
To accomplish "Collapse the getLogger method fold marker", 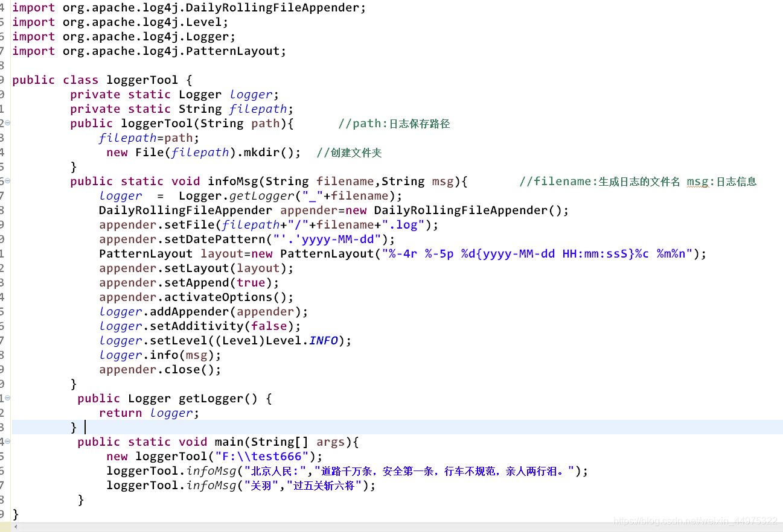I will pos(7,398).
